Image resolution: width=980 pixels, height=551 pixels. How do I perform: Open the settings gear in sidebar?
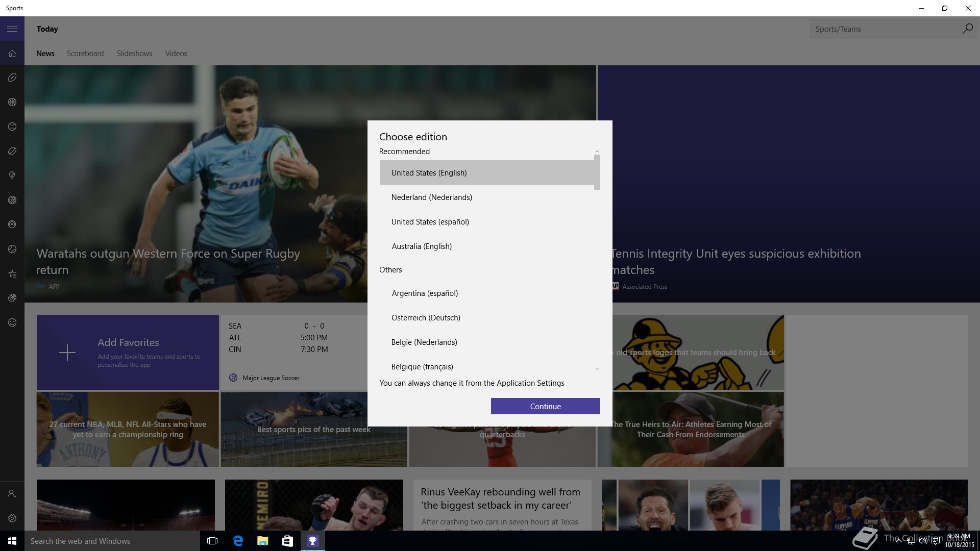(12, 518)
